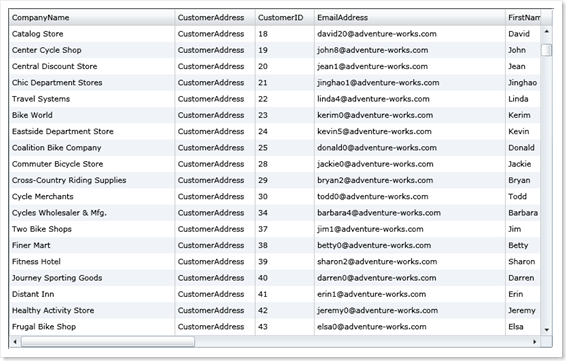Click the jean1@adventure-works.com email cell
The width and height of the screenshot is (566, 361).
point(410,66)
